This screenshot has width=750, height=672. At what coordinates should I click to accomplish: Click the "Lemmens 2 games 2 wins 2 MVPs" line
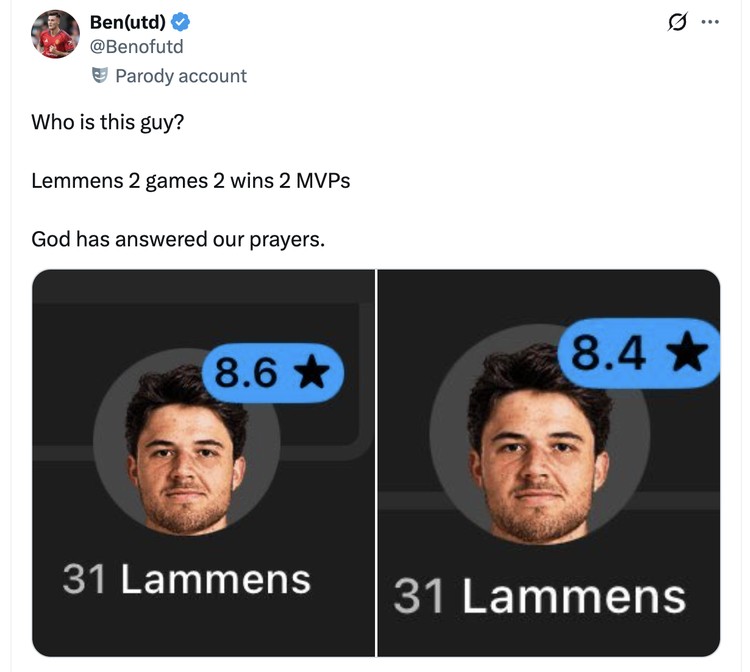pyautogui.click(x=190, y=182)
